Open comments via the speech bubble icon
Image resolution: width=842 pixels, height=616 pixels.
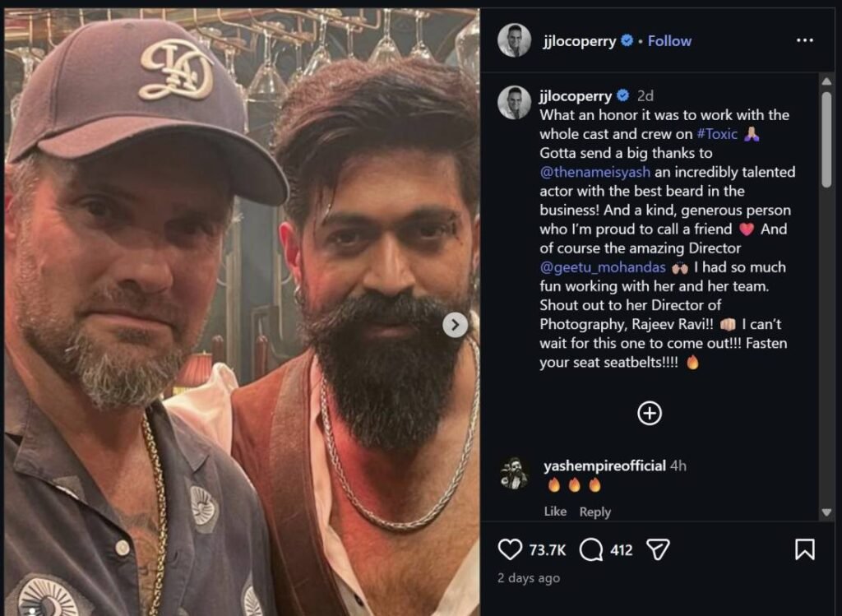pyautogui.click(x=591, y=549)
